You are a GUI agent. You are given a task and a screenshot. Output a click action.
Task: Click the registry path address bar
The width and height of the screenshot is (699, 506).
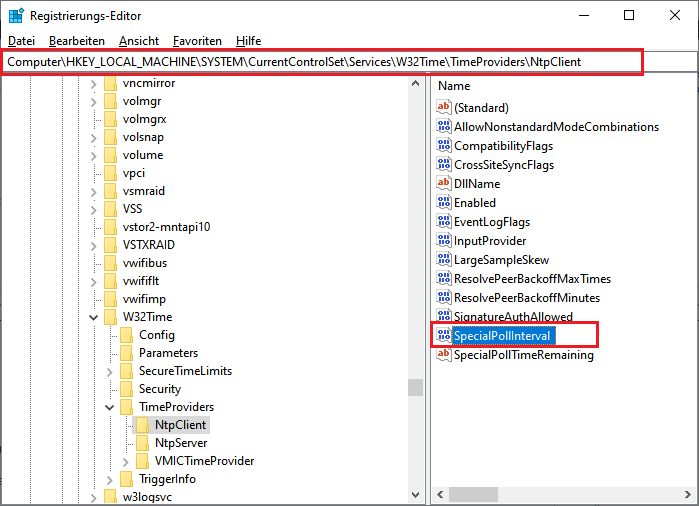tap(320, 62)
